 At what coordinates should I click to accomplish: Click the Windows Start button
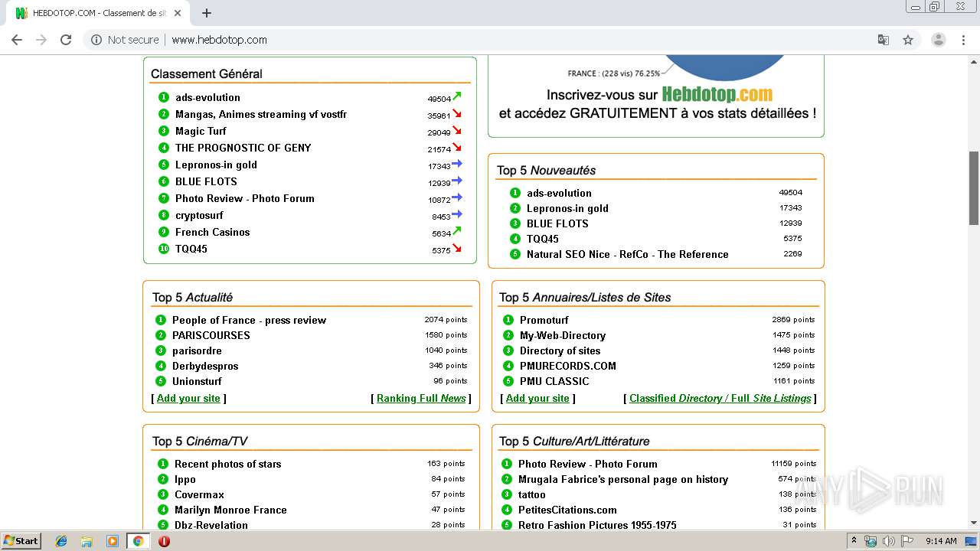pyautogui.click(x=21, y=541)
